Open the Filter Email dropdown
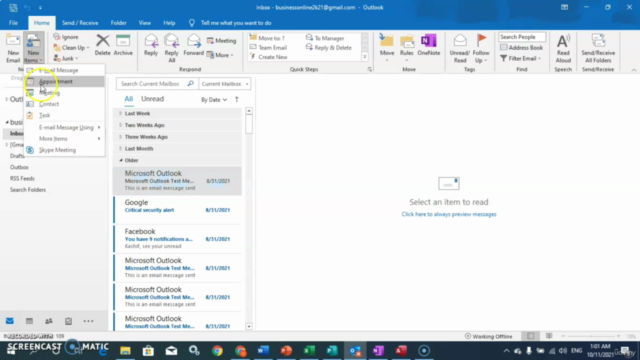This screenshot has width=640, height=360. (520, 58)
